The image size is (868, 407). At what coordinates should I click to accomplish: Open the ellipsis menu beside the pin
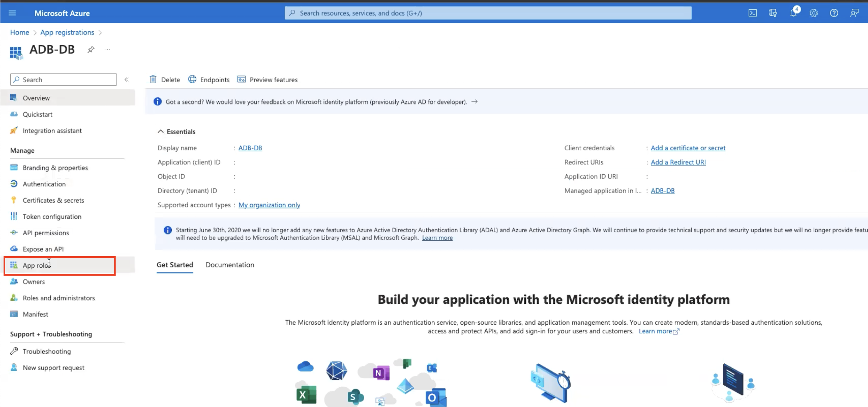pos(107,49)
